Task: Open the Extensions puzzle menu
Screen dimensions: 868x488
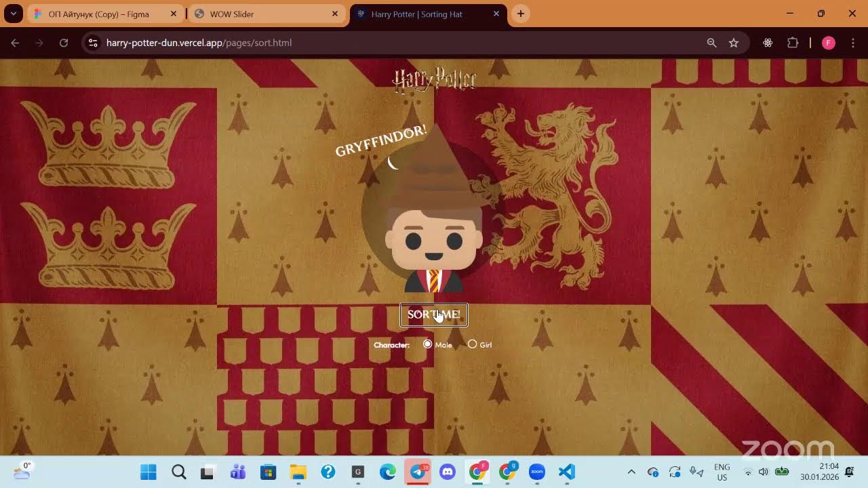Action: (793, 43)
